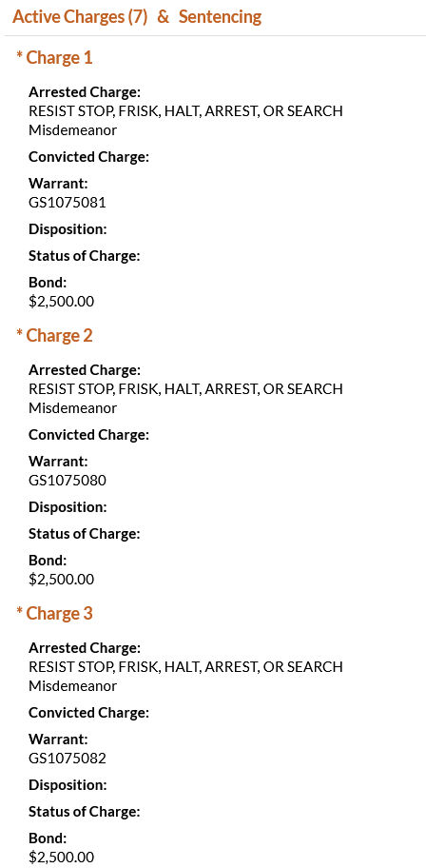Click the Misdemeanor label under Charge 1
Viewport: 426px width, 868px height.
pos(72,130)
